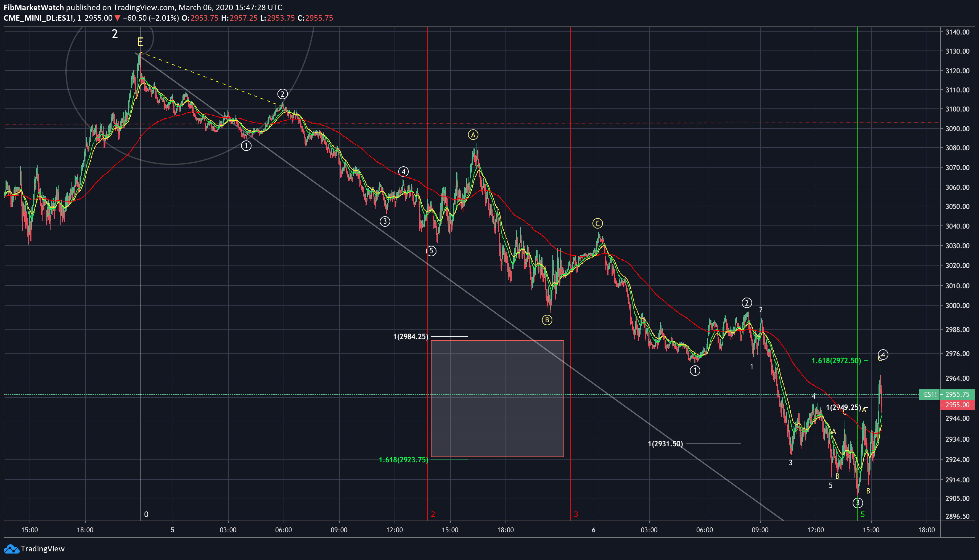Click the yellow circled C wave marker
The height and width of the screenshot is (560, 979).
point(597,223)
